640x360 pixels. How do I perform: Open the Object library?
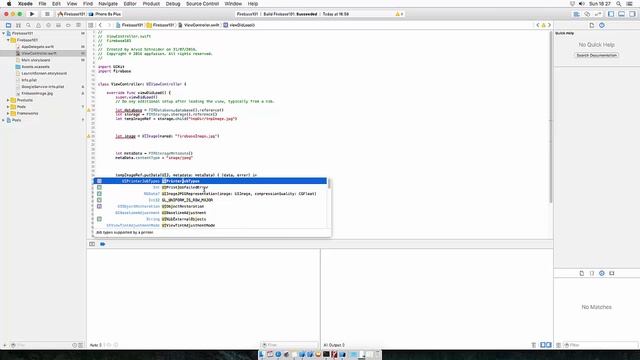click(x=602, y=273)
